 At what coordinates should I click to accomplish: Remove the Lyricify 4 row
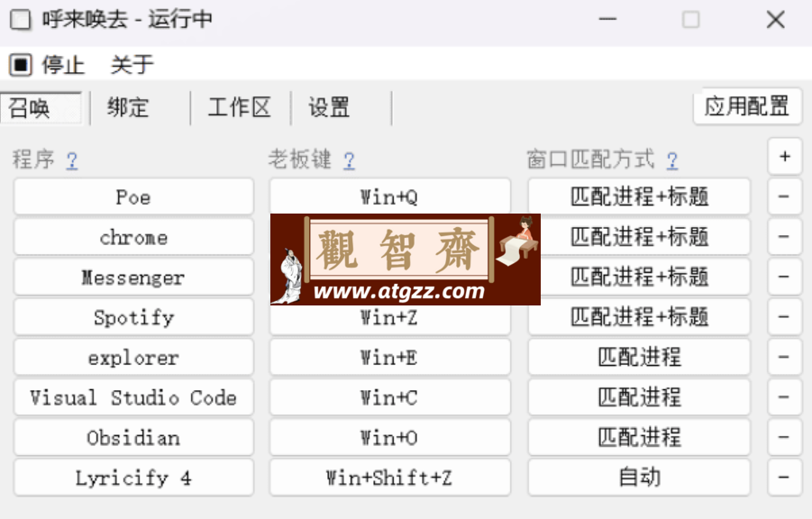pos(785,477)
